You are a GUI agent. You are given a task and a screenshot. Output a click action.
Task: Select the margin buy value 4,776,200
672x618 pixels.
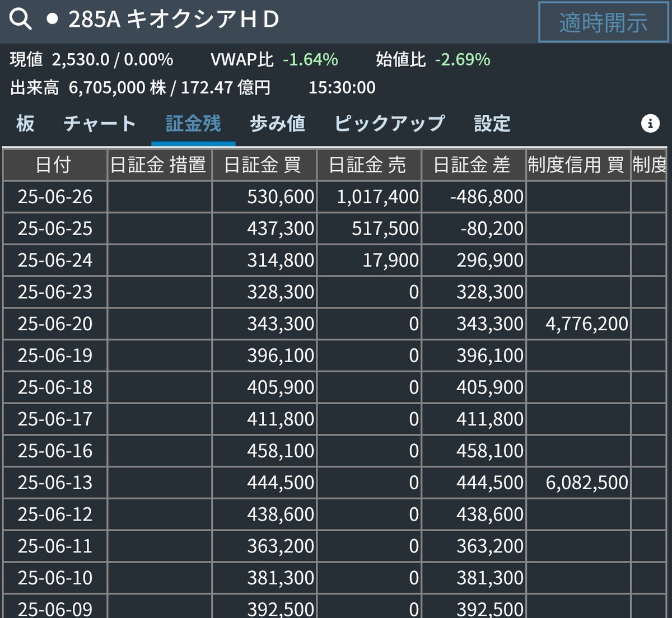click(x=587, y=324)
